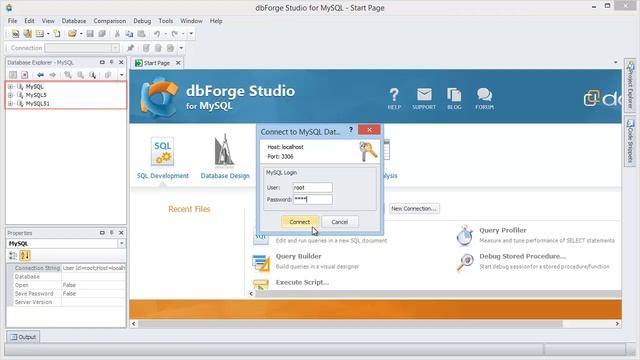Switch Properties to Alphabetical sort

tap(25, 256)
